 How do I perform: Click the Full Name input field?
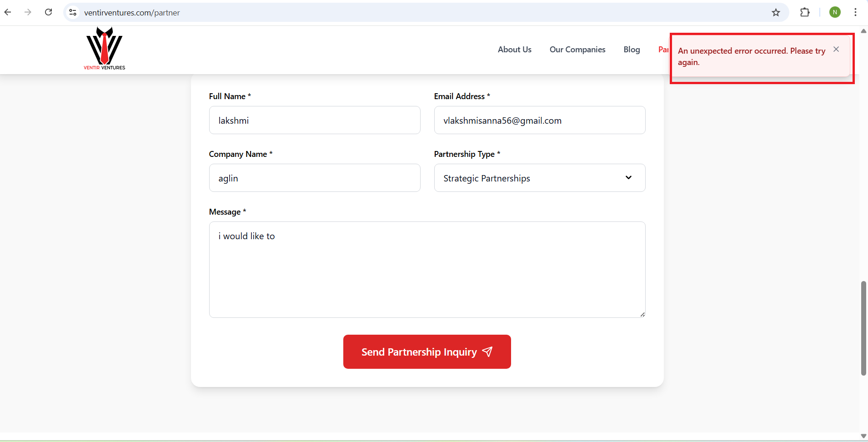(x=314, y=120)
